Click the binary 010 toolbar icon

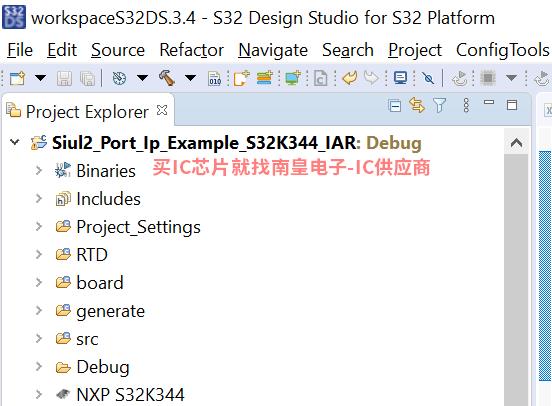tap(214, 78)
